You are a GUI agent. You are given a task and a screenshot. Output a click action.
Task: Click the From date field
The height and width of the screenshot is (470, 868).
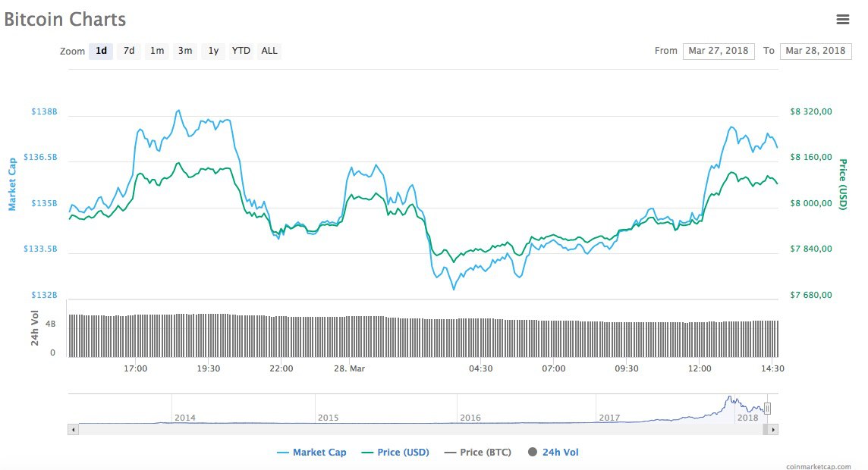click(x=719, y=51)
